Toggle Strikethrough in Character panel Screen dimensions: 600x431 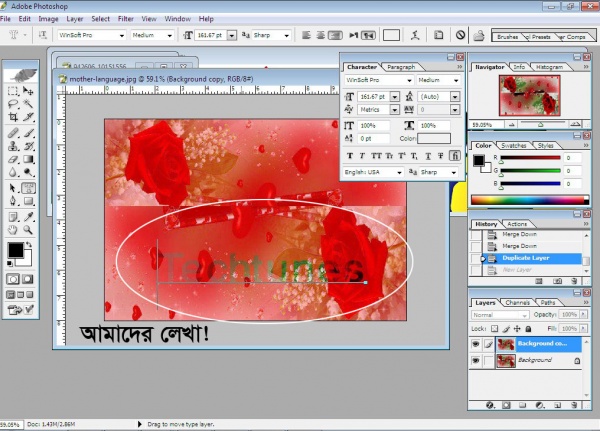441,156
